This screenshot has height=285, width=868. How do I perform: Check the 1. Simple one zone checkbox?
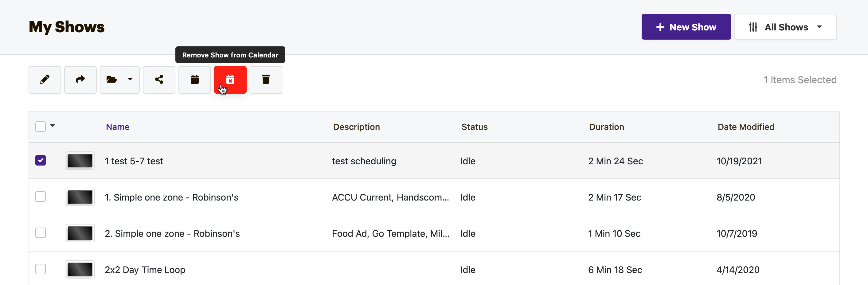coord(41,197)
